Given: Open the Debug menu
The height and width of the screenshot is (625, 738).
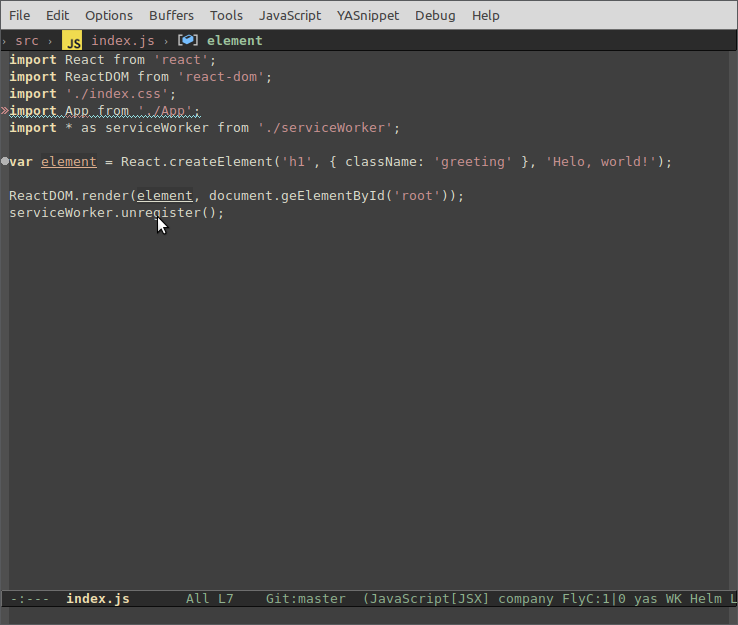Looking at the screenshot, I should tap(435, 15).
